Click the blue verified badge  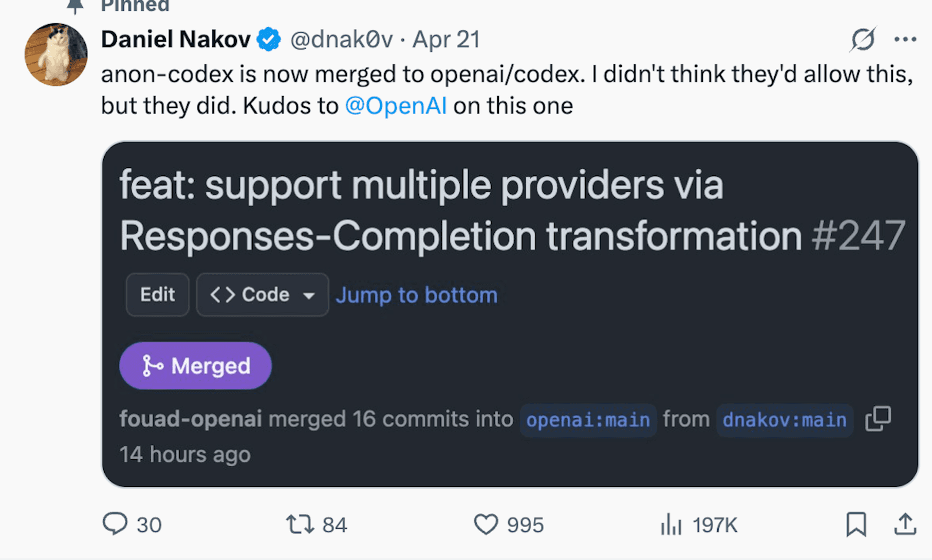pos(269,40)
